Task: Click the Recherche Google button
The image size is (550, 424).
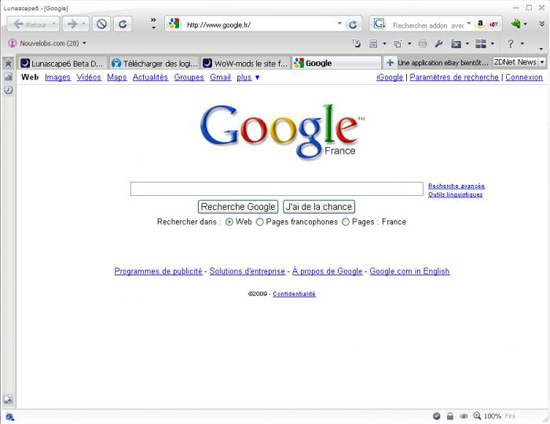Action: click(238, 207)
